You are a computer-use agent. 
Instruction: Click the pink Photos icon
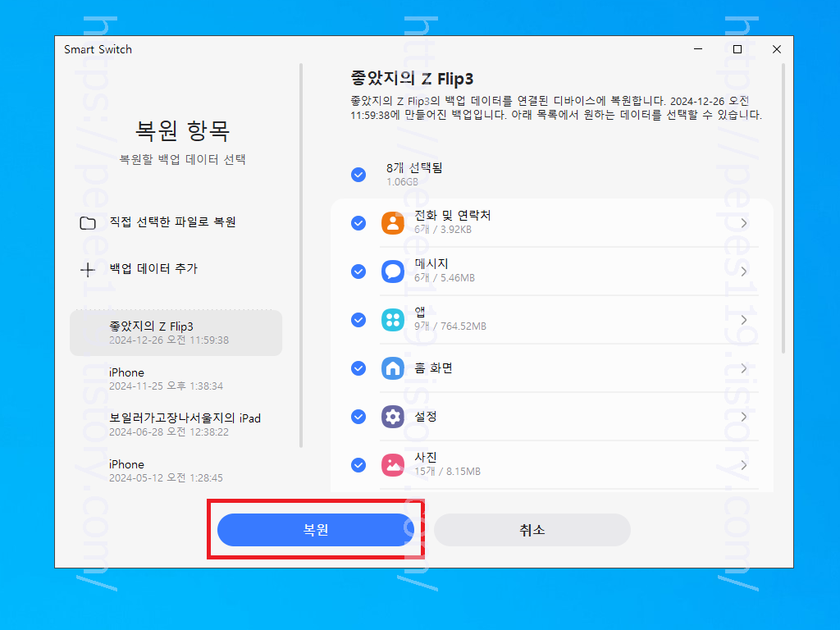coord(393,465)
